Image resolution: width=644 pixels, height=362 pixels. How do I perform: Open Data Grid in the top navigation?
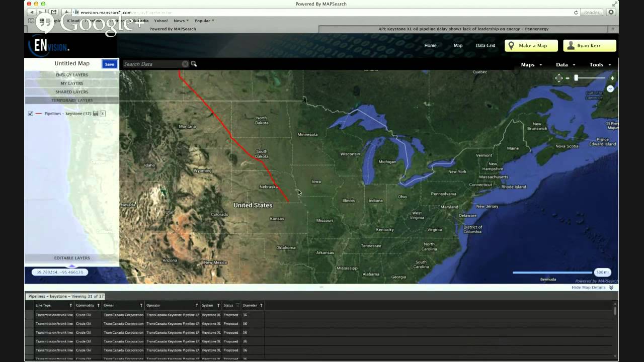486,46
